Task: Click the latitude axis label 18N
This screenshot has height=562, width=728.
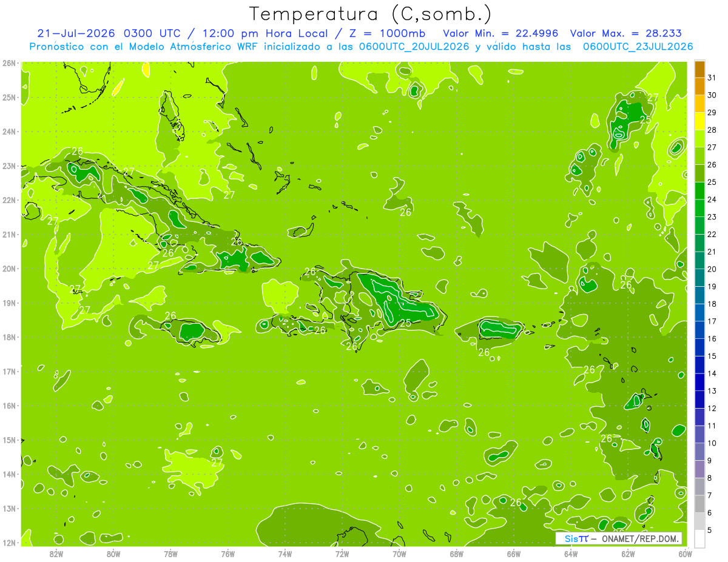Action: 9,337
